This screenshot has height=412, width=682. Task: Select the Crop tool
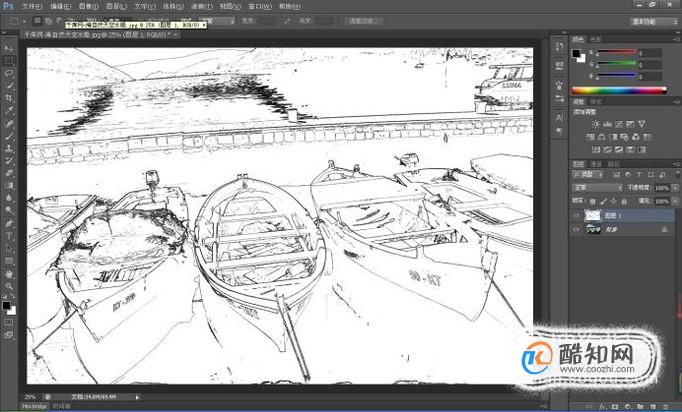point(9,98)
